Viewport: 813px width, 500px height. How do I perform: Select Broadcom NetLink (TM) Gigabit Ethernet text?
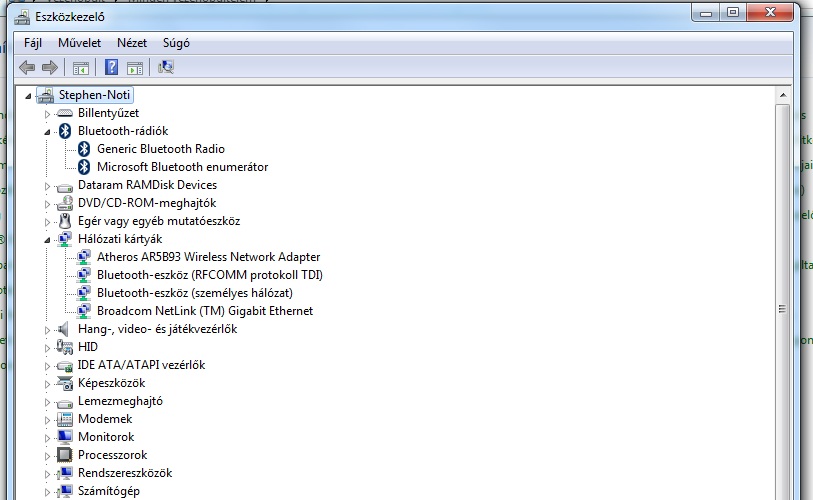click(205, 311)
